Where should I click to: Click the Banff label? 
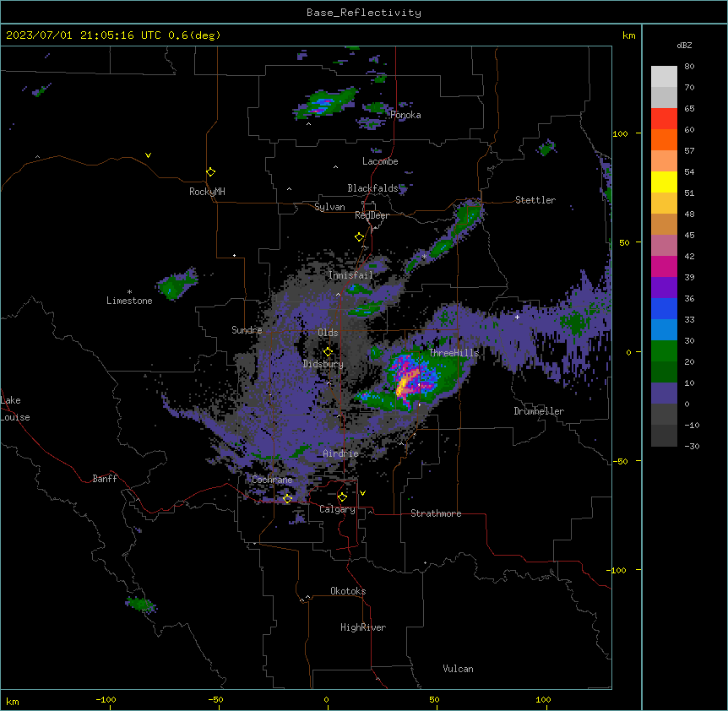[x=105, y=479]
